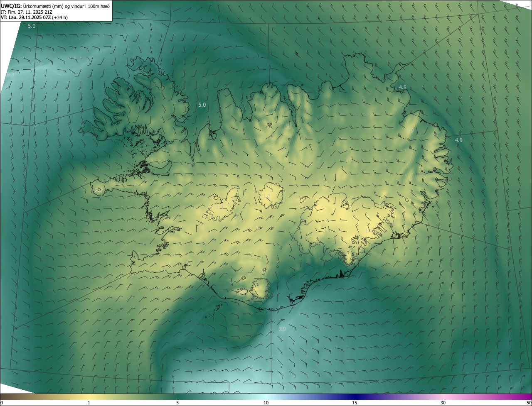Image resolution: width=532 pixels, height=406 pixels.
Task: Click the 7.9 value label south of Iceland
Action: pyautogui.click(x=282, y=329)
